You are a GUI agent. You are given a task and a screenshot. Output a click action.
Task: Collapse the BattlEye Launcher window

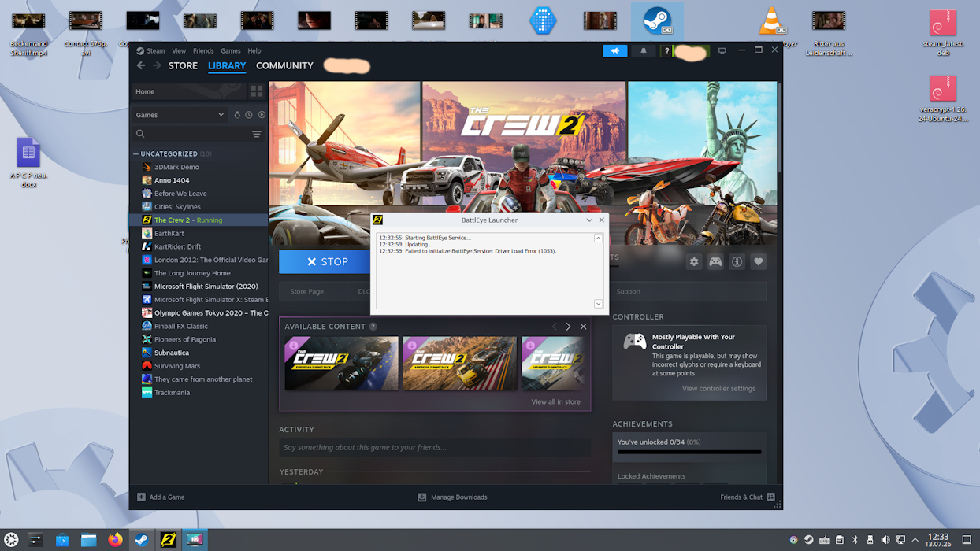589,220
